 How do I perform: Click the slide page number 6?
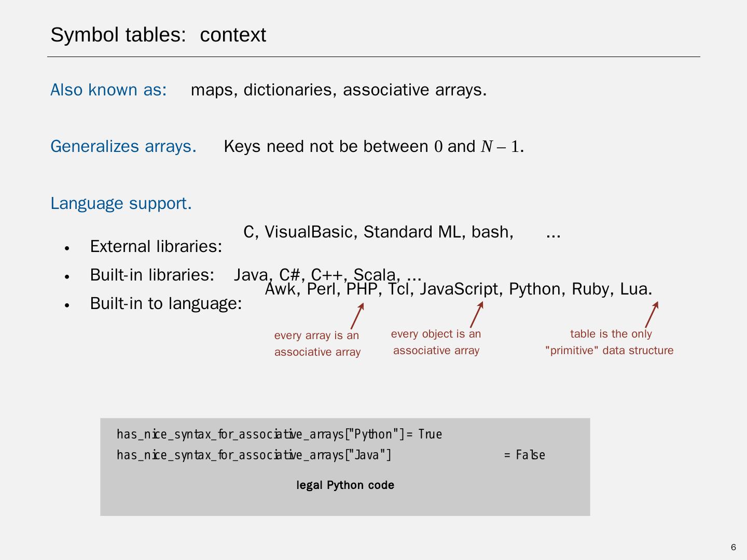pos(734,547)
